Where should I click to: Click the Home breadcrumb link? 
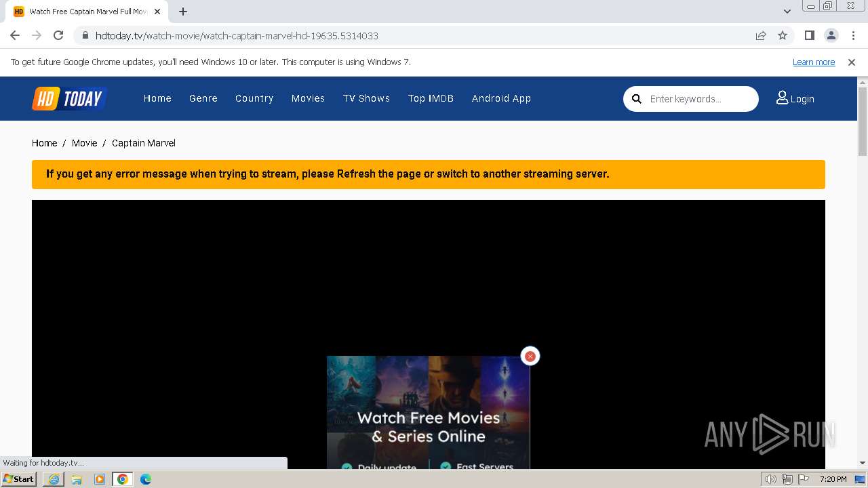(x=44, y=143)
